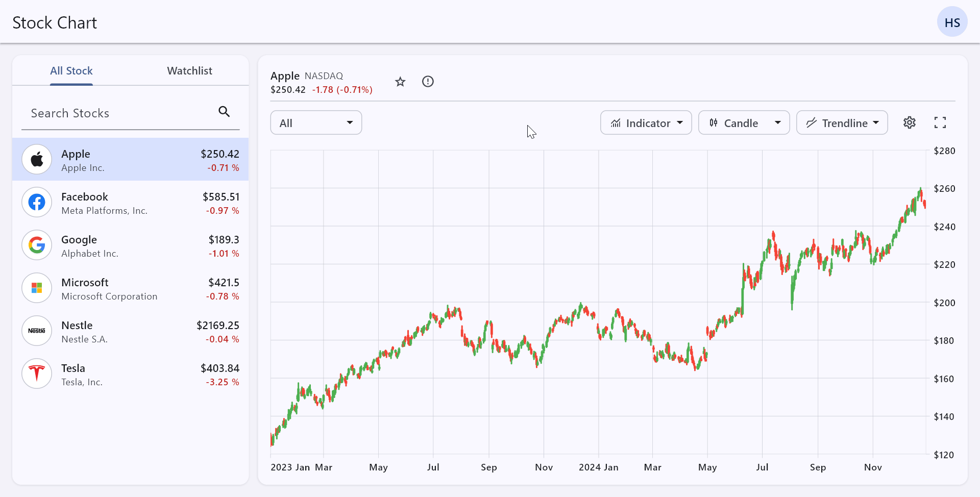Screen dimensions: 980x497
Task: Click the Apple logo in stock list
Action: point(36,159)
